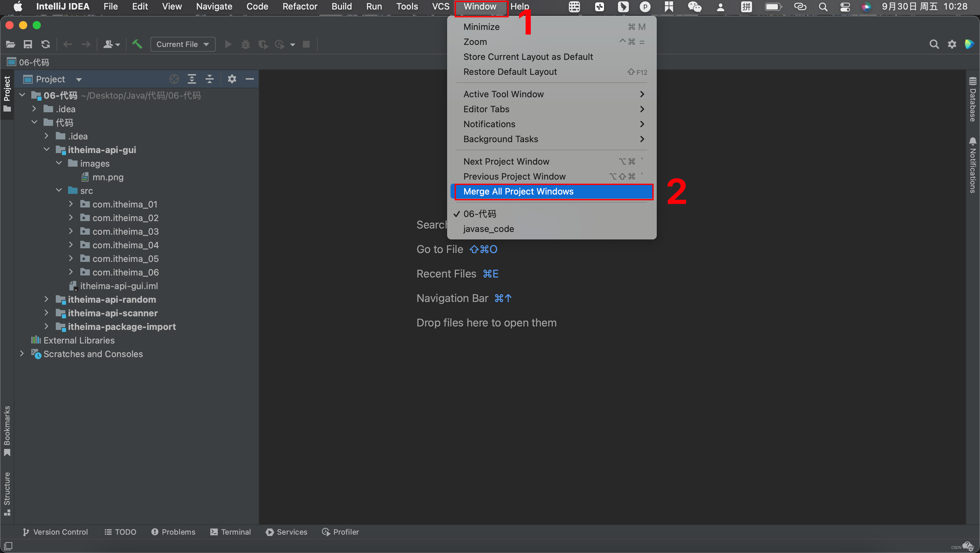Click the Save All disk icon
The height and width of the screenshot is (553, 980).
(28, 44)
